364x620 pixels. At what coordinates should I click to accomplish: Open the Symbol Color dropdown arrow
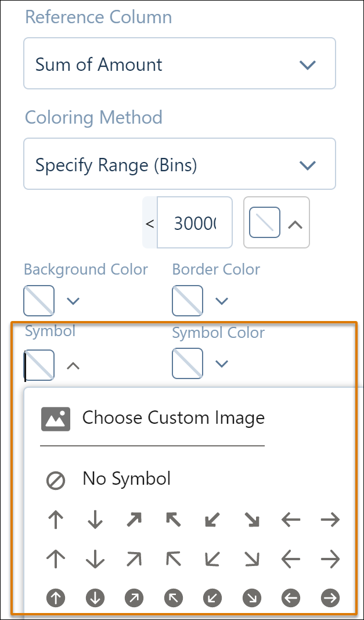[222, 363]
